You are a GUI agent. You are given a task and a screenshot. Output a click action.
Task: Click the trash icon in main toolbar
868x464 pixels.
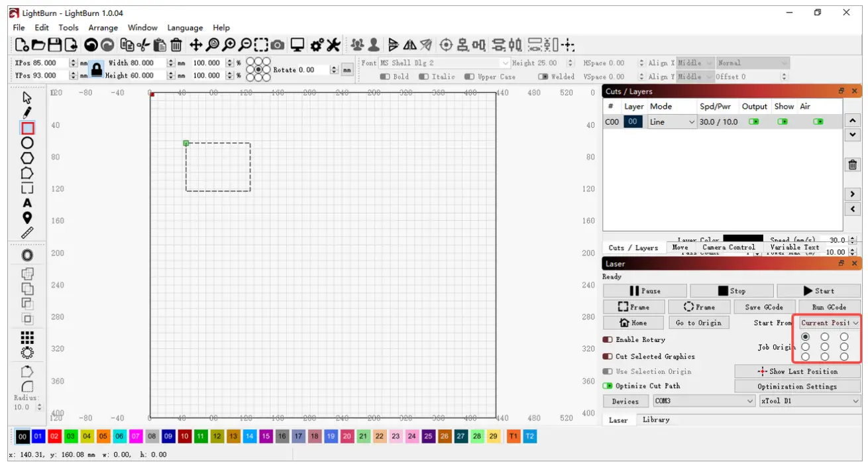pyautogui.click(x=176, y=45)
